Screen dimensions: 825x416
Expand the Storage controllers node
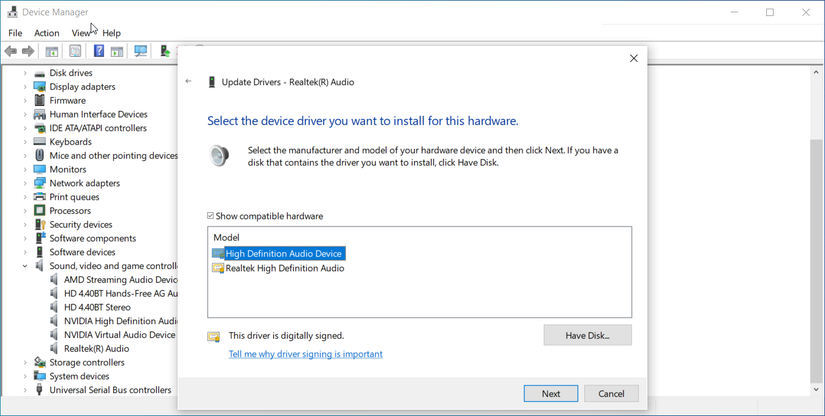[25, 362]
